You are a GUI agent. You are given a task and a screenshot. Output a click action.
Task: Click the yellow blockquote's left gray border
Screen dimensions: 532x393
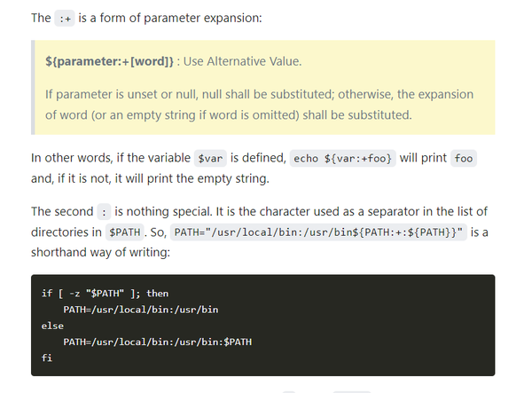(33, 87)
